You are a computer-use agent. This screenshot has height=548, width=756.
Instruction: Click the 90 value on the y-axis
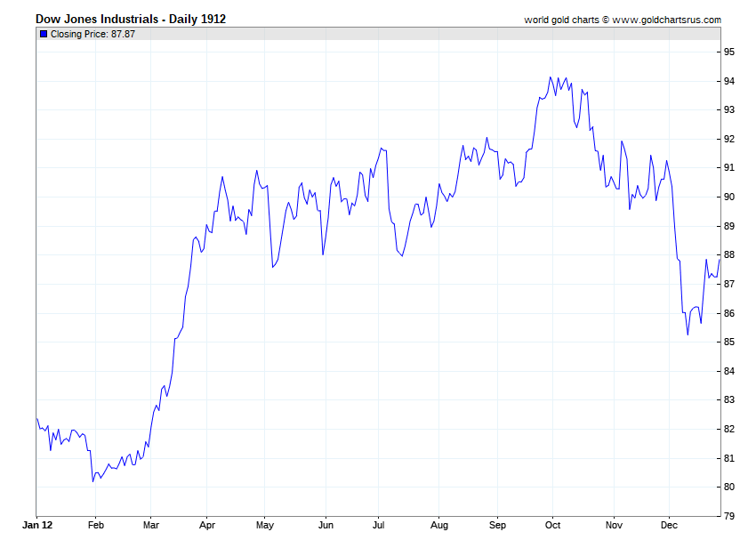728,197
